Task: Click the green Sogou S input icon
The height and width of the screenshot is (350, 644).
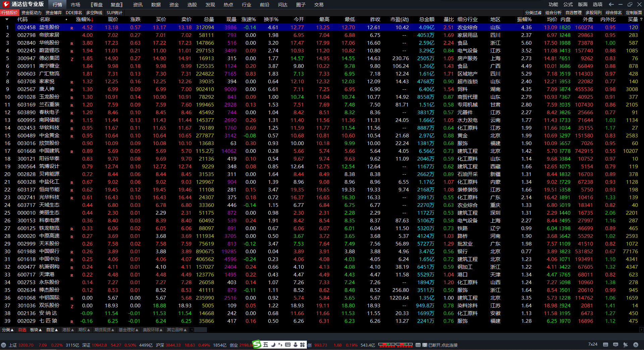Action: (x=257, y=344)
